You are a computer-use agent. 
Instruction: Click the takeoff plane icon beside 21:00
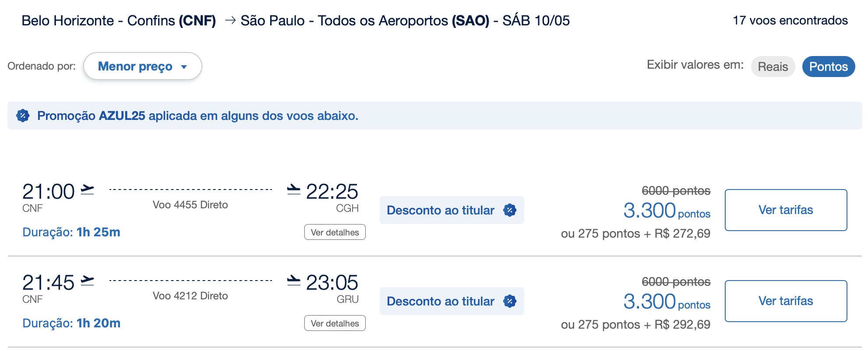(x=88, y=190)
